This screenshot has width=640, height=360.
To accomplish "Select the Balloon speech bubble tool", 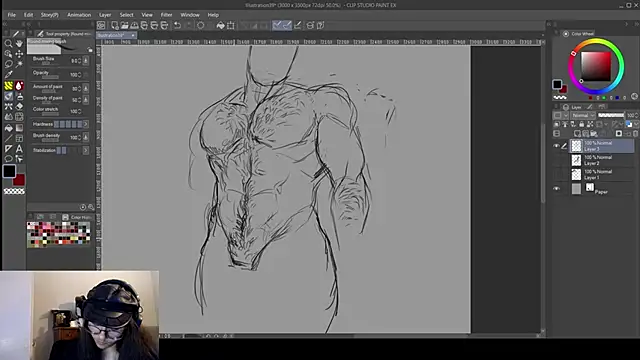I will pos(8,159).
